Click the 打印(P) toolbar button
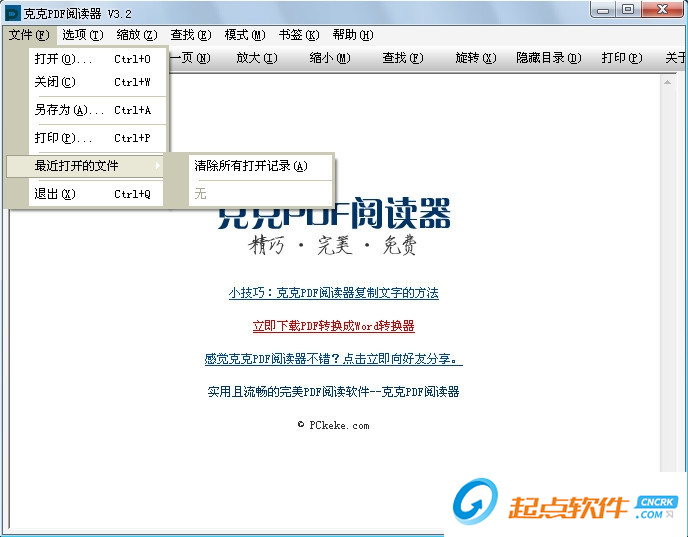688x537 pixels. tap(622, 58)
